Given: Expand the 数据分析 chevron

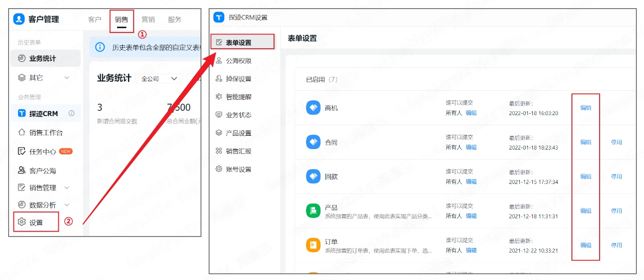Looking at the screenshot, I should tap(66, 205).
